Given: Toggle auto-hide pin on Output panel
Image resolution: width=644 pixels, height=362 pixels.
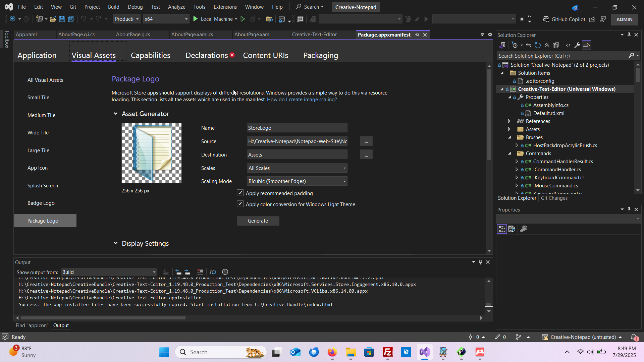Looking at the screenshot, I should click(480, 262).
